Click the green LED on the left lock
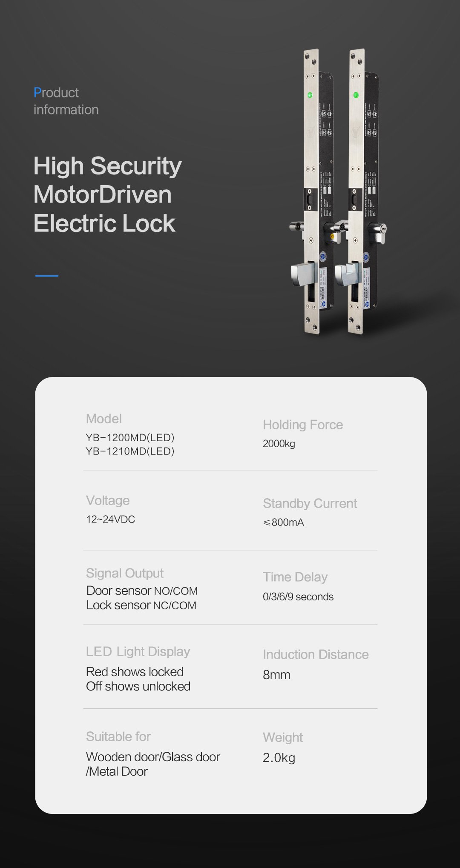The width and height of the screenshot is (460, 868). click(310, 95)
